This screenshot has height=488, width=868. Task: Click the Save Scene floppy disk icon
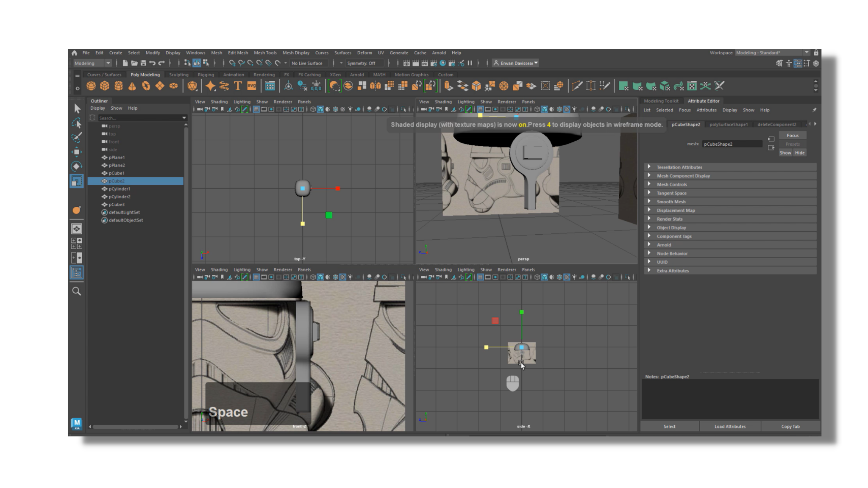[143, 63]
